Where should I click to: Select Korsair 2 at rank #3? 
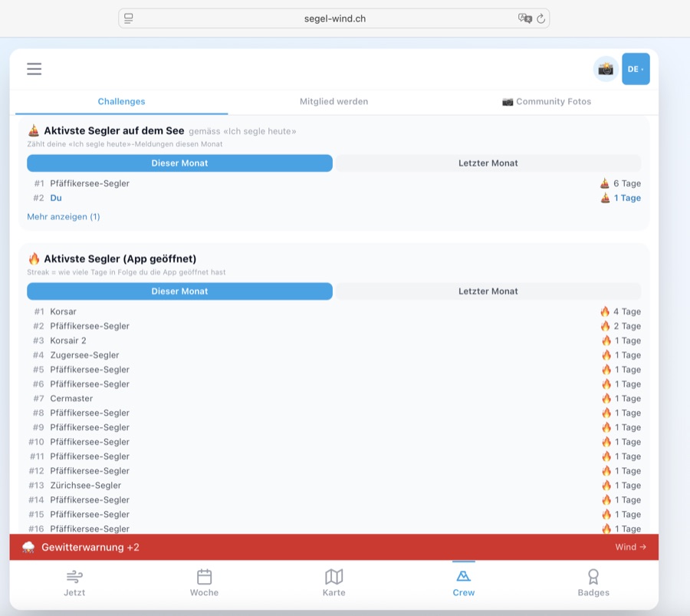coord(68,341)
